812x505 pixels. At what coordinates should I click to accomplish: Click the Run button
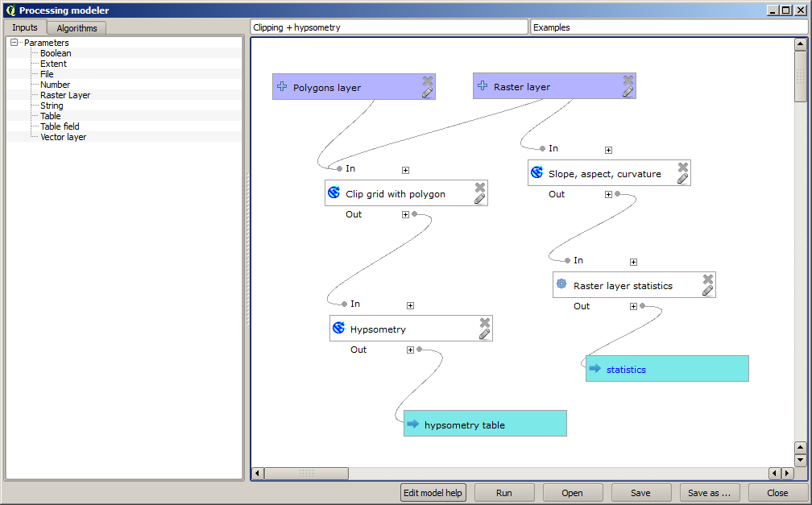point(503,493)
